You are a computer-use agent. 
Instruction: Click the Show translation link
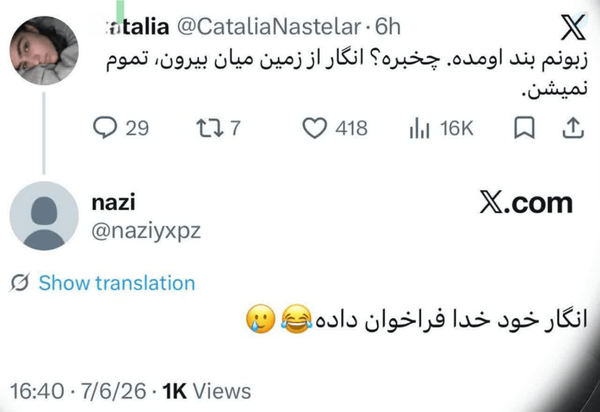coord(117,283)
